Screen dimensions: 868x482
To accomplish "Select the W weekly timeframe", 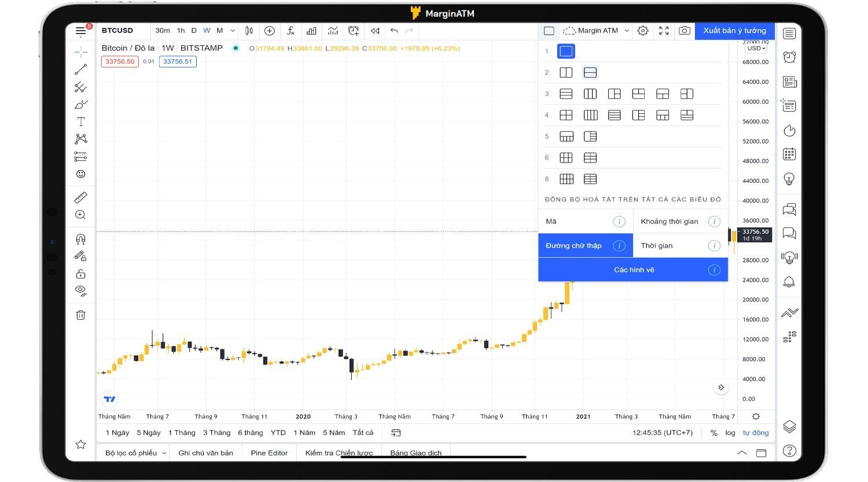I will [x=207, y=31].
